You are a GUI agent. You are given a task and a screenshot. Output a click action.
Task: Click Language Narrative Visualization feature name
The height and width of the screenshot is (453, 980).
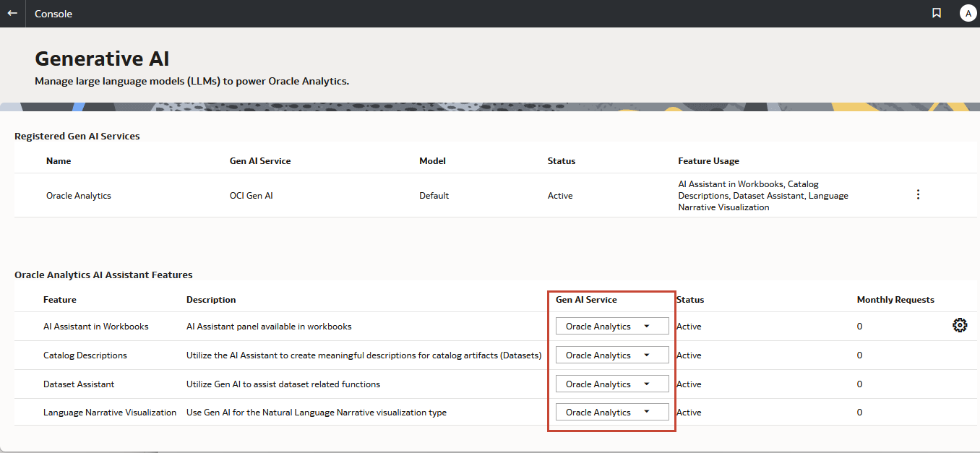pyautogui.click(x=110, y=413)
